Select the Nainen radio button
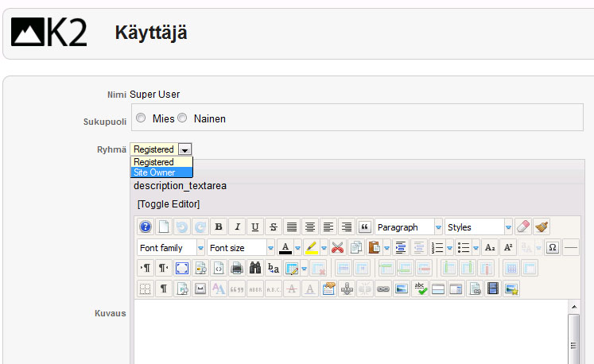Image resolution: width=594 pixels, height=364 pixels. (x=182, y=118)
